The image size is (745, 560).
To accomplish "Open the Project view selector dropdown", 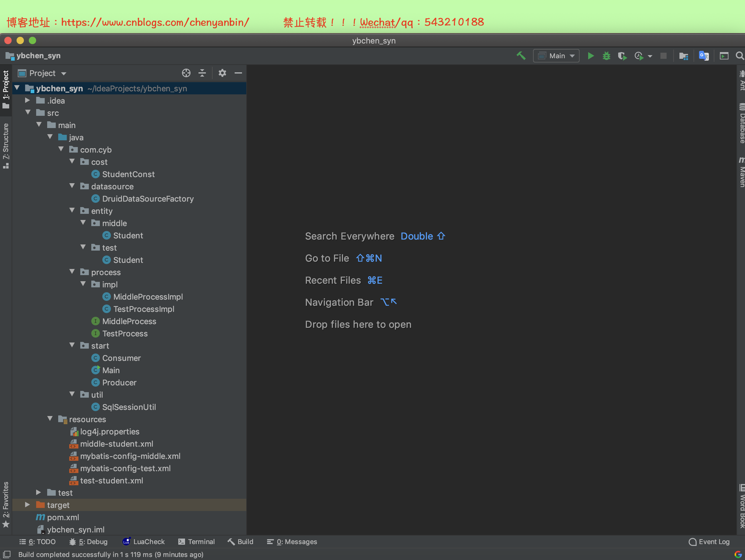I will point(43,73).
